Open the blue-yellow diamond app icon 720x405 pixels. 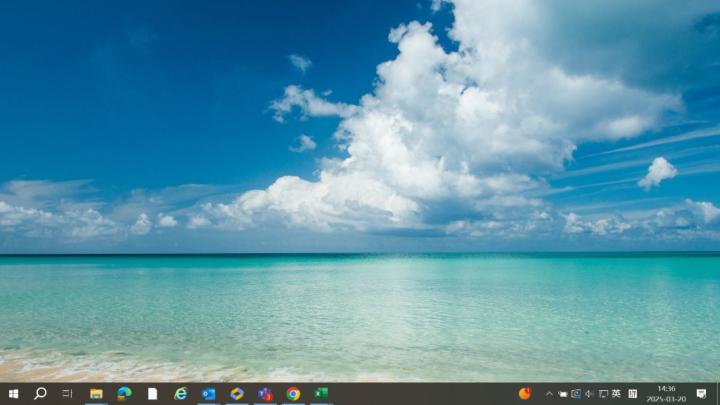[237, 394]
